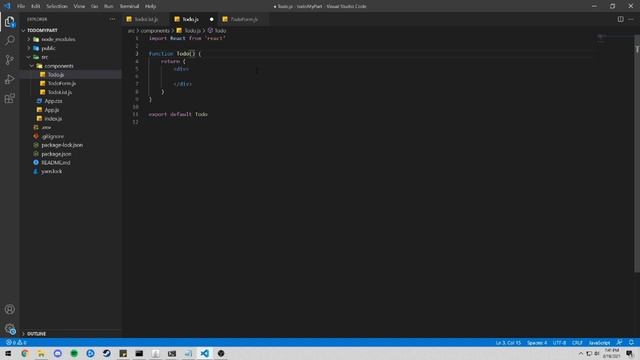
Task: Open TodoList.js in the file tree
Action: (x=60, y=92)
